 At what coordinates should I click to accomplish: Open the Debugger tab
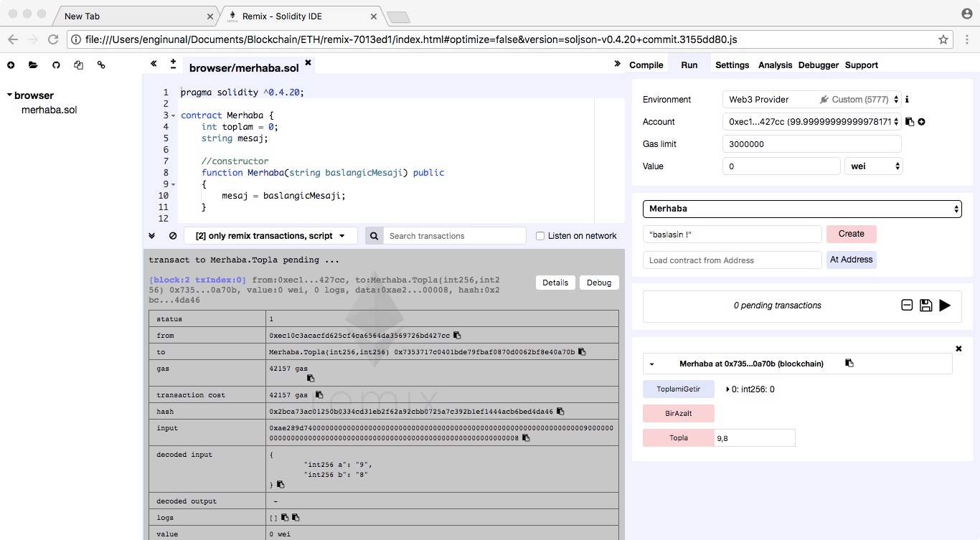(x=818, y=65)
